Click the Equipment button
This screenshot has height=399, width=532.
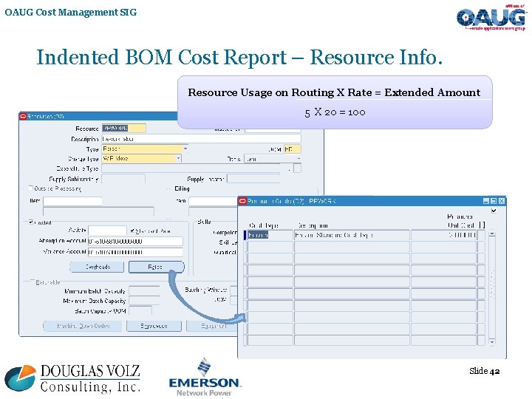[x=211, y=326]
